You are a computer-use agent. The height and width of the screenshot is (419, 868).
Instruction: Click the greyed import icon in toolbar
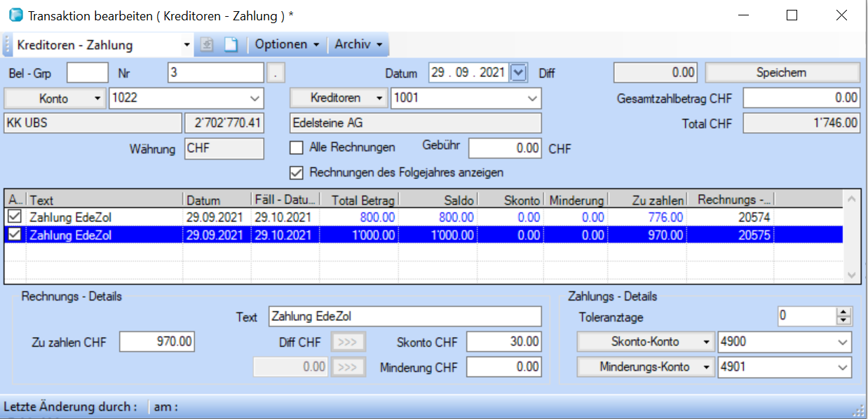207,45
